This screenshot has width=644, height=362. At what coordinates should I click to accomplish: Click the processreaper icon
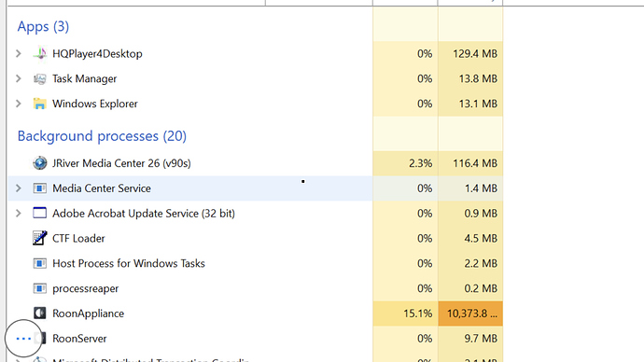click(x=40, y=288)
